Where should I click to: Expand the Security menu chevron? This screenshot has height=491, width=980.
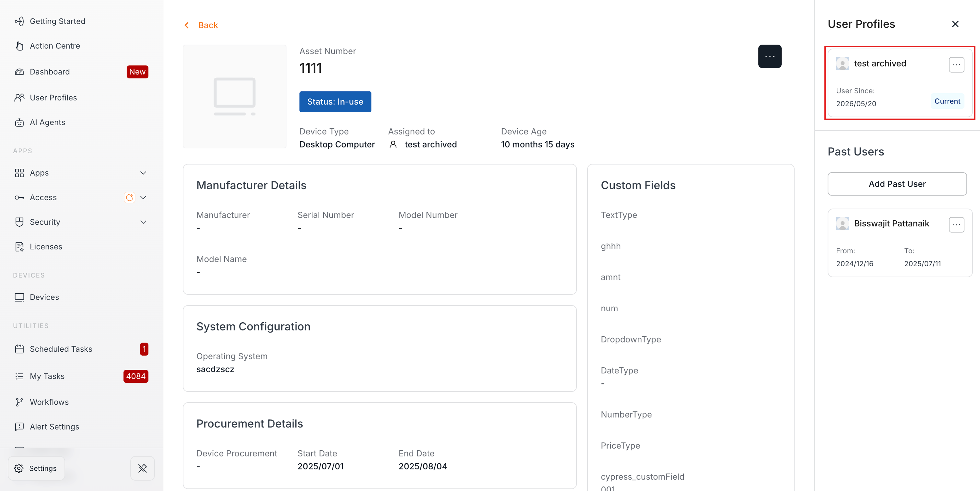(143, 222)
